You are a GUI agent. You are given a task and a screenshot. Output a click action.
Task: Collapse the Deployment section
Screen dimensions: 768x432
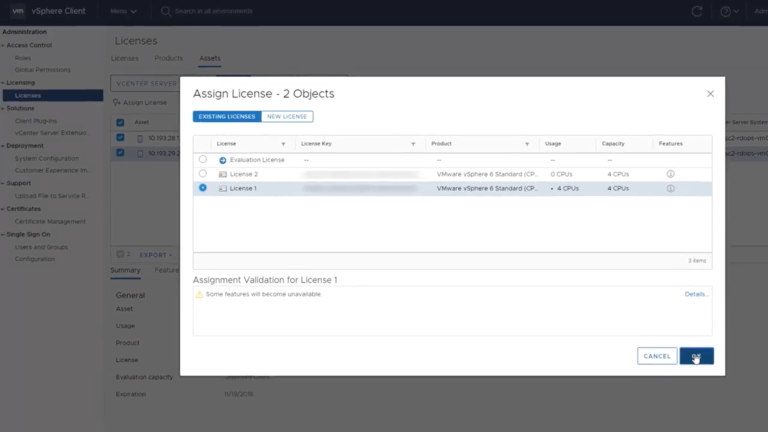(3, 146)
